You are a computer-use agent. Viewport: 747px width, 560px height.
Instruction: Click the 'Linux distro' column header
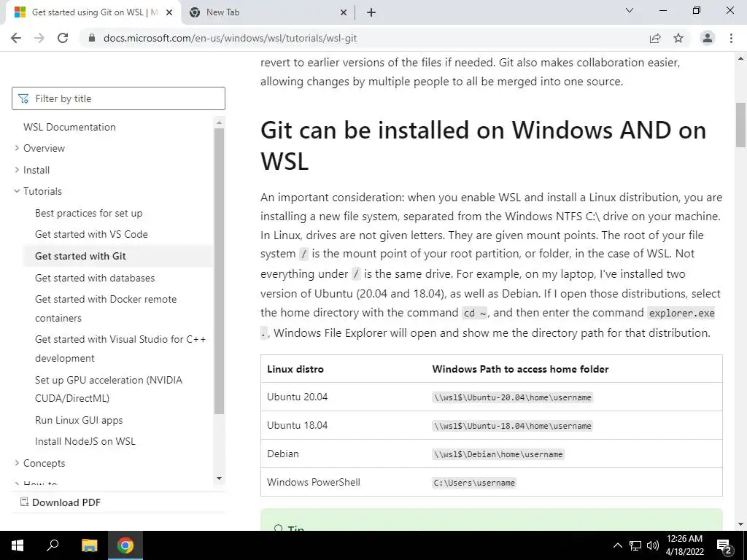point(295,369)
